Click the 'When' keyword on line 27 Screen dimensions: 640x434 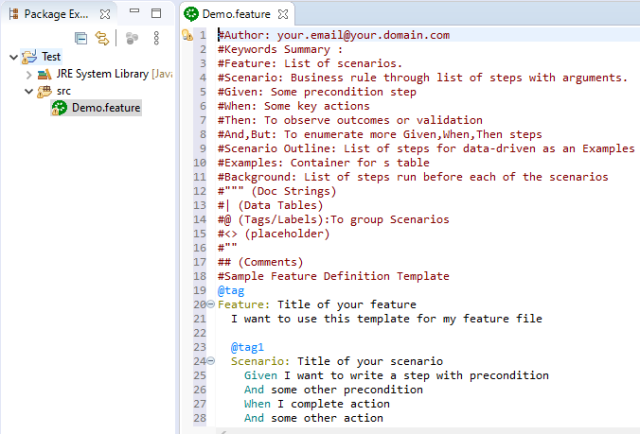tap(257, 404)
